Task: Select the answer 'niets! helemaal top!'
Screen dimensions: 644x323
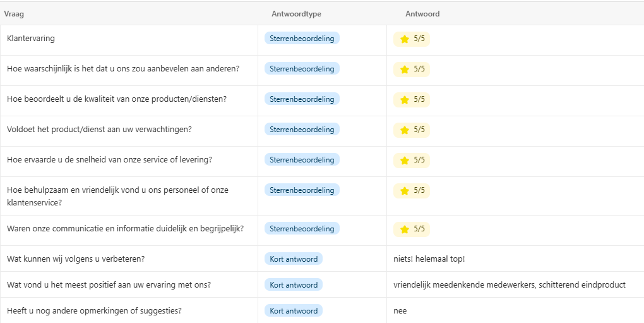Action: click(x=429, y=259)
